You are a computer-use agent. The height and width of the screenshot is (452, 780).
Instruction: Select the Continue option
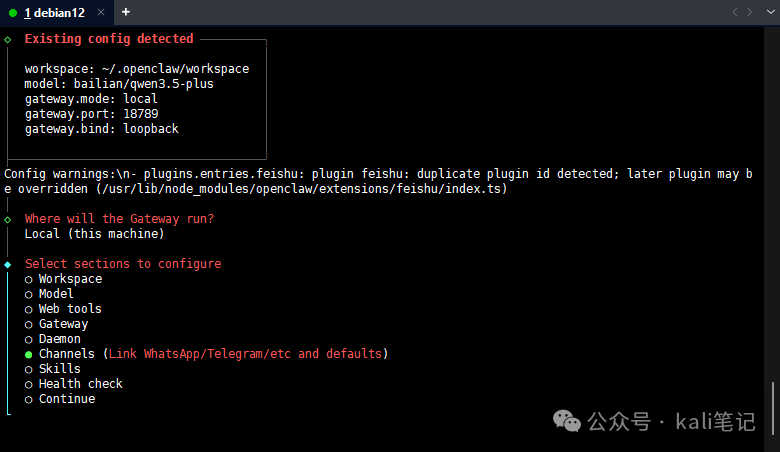click(29, 399)
